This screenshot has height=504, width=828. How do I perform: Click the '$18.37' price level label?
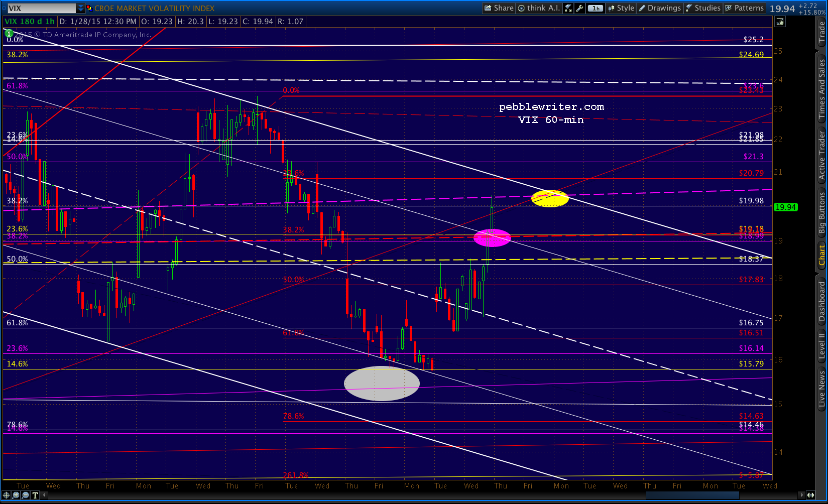[x=751, y=259]
